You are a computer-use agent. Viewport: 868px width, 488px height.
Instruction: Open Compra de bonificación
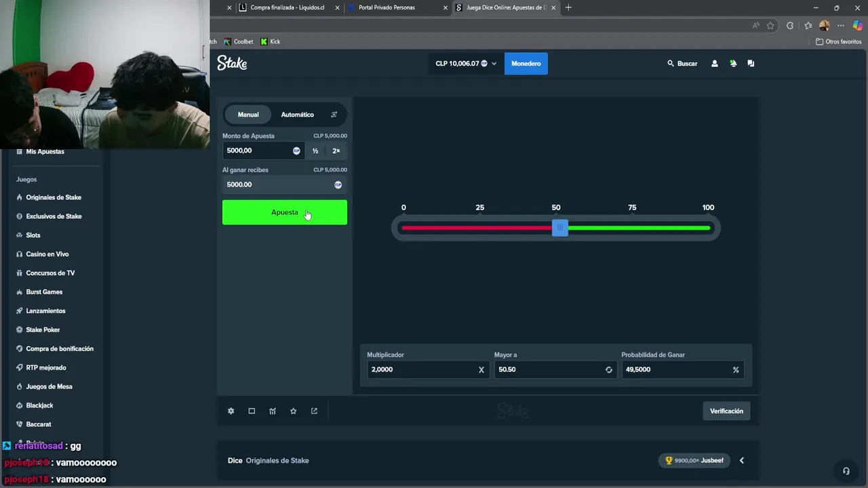[60, 348]
